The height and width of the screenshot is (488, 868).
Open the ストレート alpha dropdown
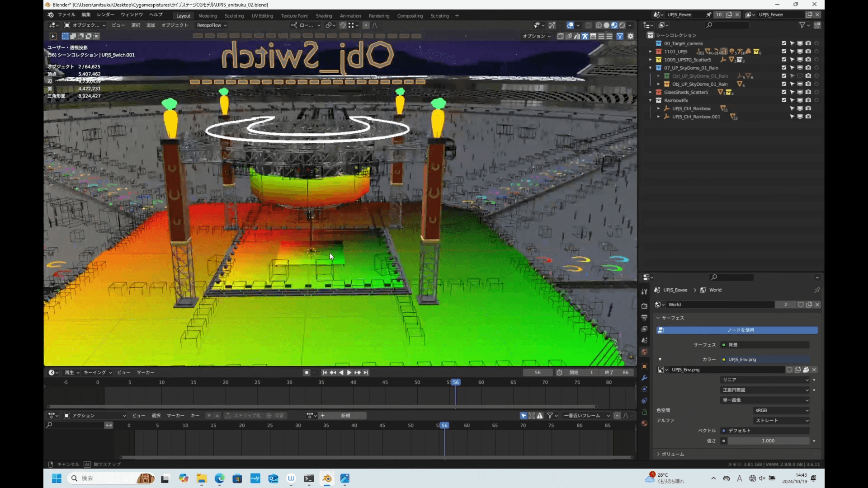(782, 421)
